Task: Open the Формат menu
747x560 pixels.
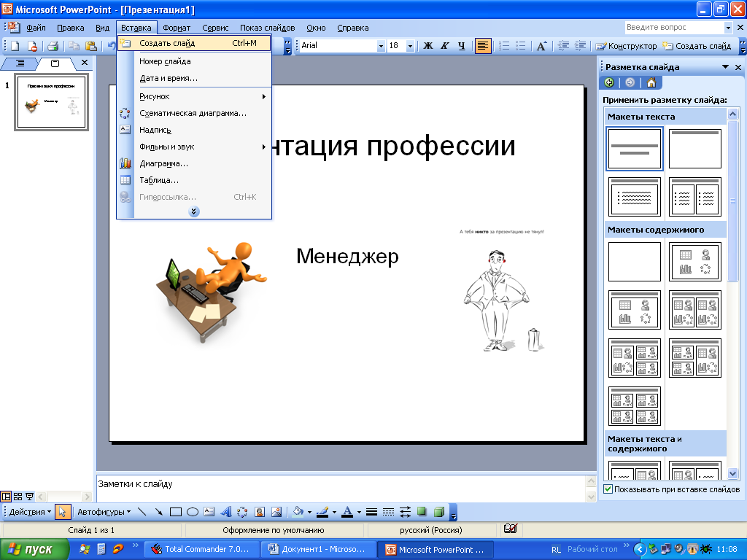Action: pyautogui.click(x=177, y=28)
